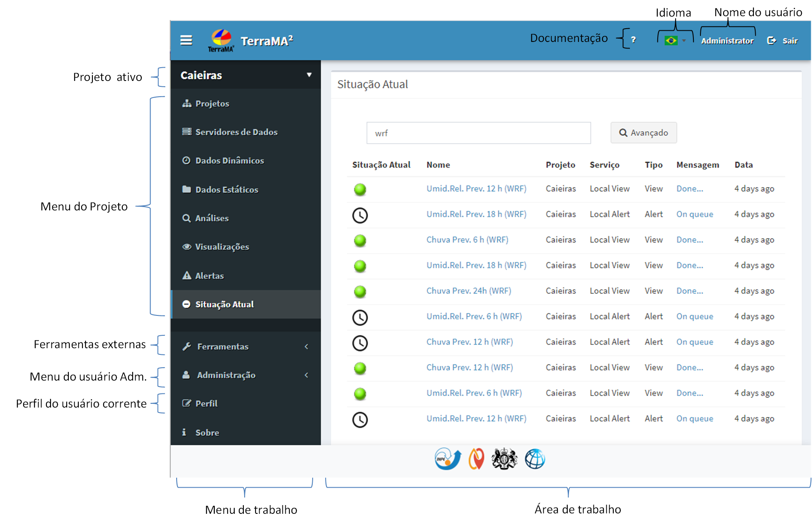Click the Avançado search button
Viewport: 812px width, 525px height.
pyautogui.click(x=643, y=133)
